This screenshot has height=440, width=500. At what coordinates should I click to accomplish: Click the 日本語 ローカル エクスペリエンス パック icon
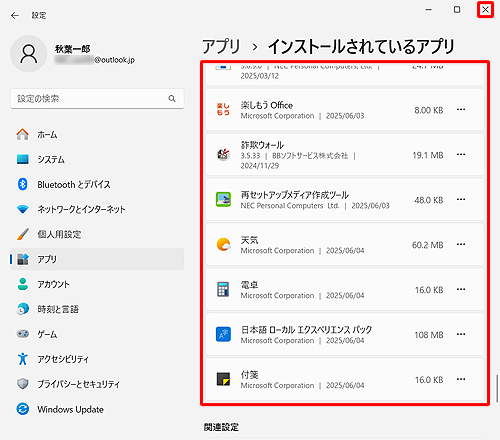pyautogui.click(x=223, y=334)
